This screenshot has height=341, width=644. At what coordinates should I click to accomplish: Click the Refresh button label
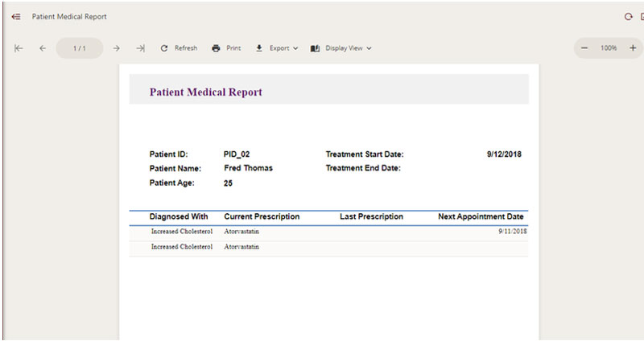[x=186, y=48]
